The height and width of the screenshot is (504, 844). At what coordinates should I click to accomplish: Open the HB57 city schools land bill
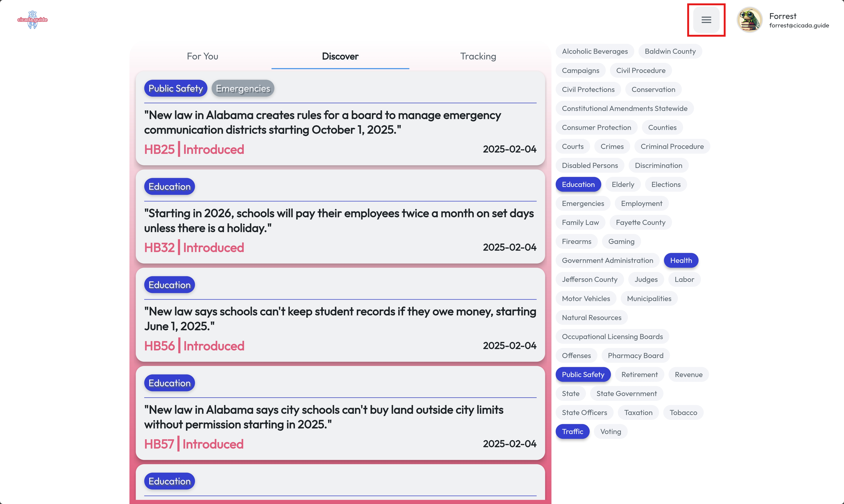(x=323, y=417)
